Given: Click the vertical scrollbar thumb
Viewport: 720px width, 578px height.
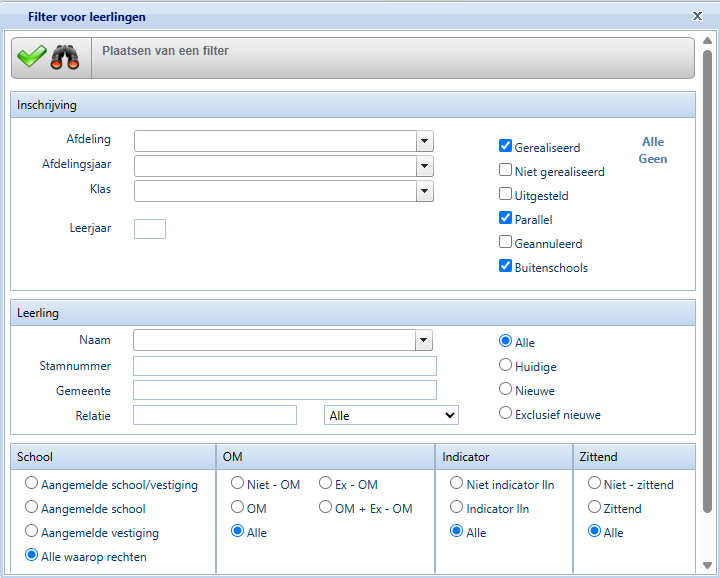Looking at the screenshot, I should [x=707, y=280].
